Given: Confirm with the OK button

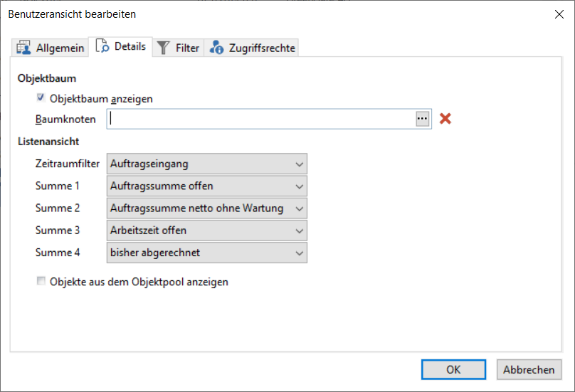Looking at the screenshot, I should click(453, 370).
